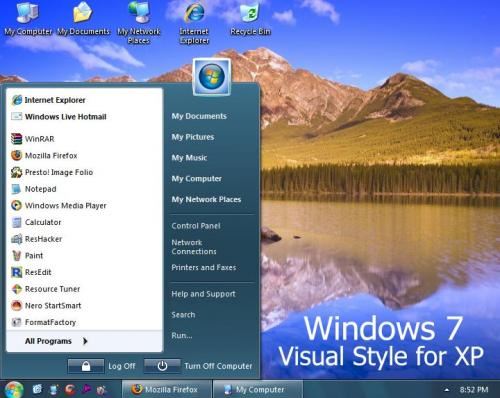This screenshot has height=398, width=500.
Task: Click the Turn Off Computer power button
Action: pos(162,366)
